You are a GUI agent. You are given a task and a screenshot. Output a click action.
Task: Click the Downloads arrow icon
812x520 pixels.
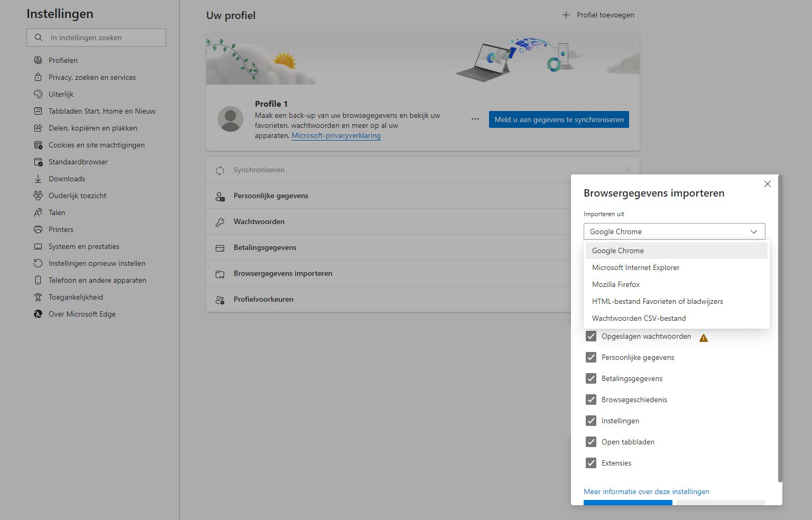38,179
